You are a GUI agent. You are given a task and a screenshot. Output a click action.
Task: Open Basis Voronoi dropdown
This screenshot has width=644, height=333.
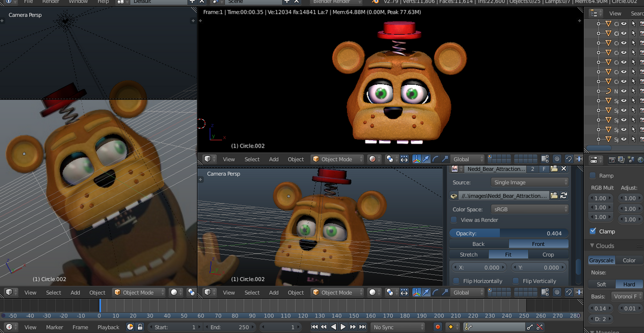pyautogui.click(x=627, y=296)
